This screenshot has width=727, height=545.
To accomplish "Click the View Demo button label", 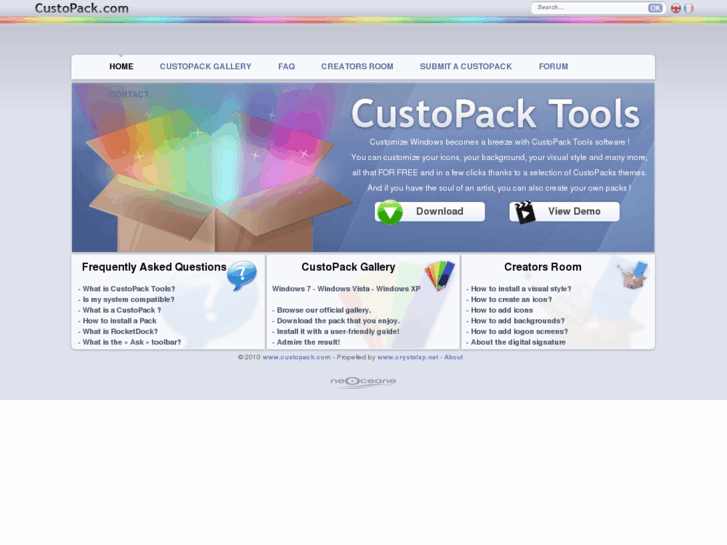I will pyautogui.click(x=574, y=212).
